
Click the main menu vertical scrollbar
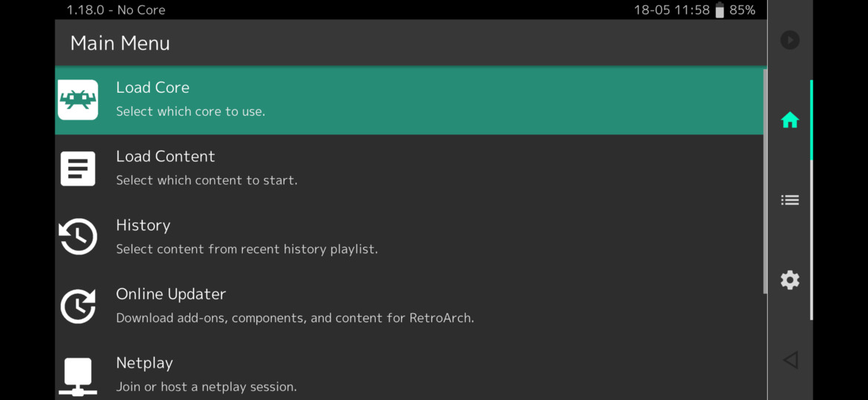pyautogui.click(x=765, y=182)
